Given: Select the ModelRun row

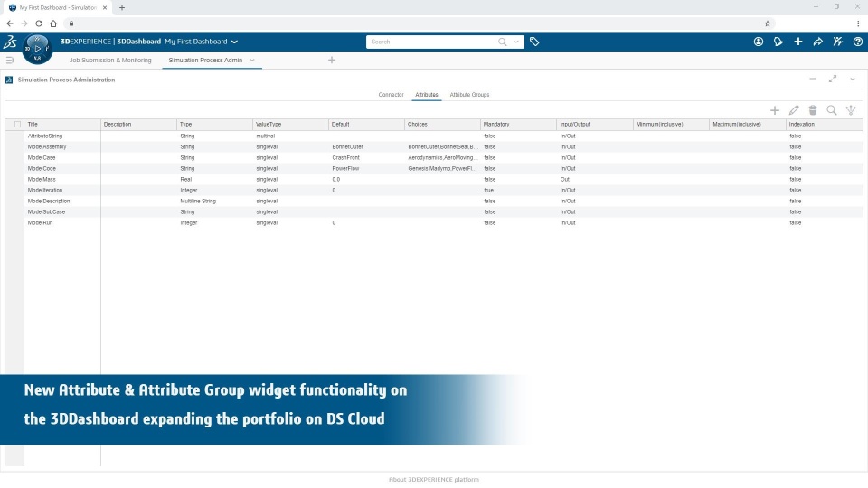Looking at the screenshot, I should click(x=434, y=222).
